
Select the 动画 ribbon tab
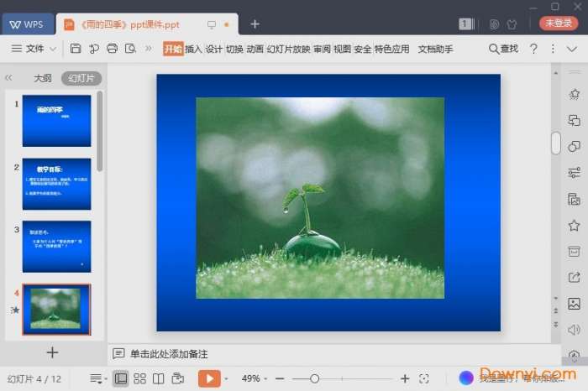click(x=255, y=49)
